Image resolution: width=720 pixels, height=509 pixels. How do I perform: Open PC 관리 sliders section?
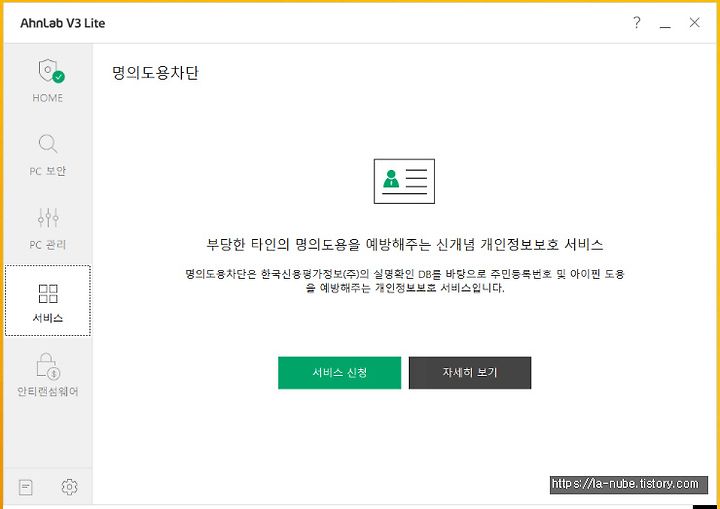[48, 228]
